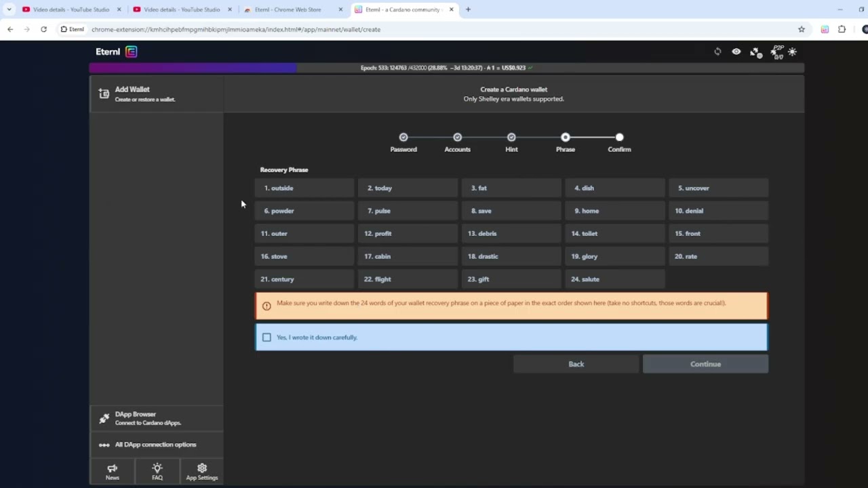This screenshot has height=488, width=868.
Task: Click the Add Wallet icon in the sidebar
Action: 104,94
